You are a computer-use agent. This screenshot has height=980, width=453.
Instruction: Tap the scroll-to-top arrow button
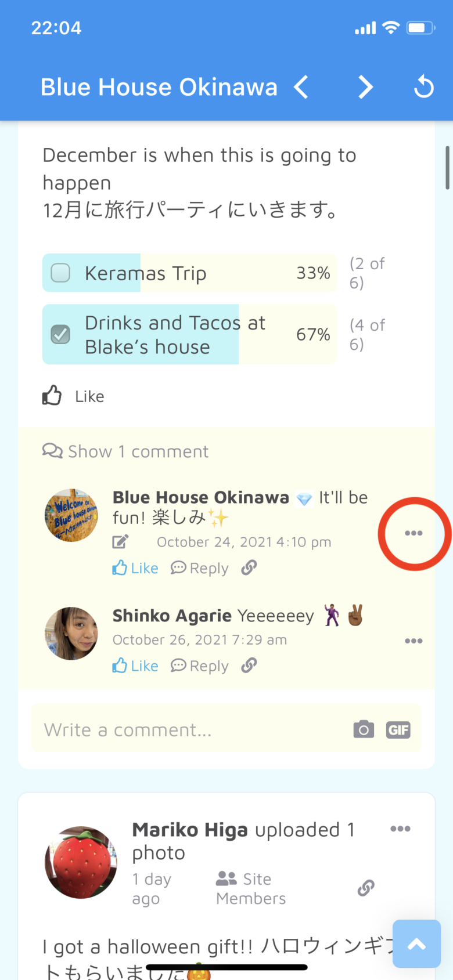pos(416,944)
